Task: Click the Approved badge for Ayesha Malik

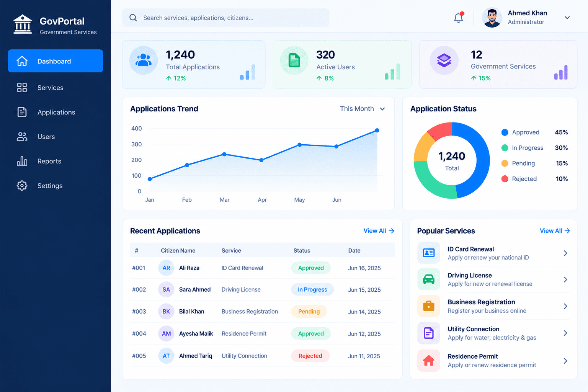Action: click(x=311, y=334)
